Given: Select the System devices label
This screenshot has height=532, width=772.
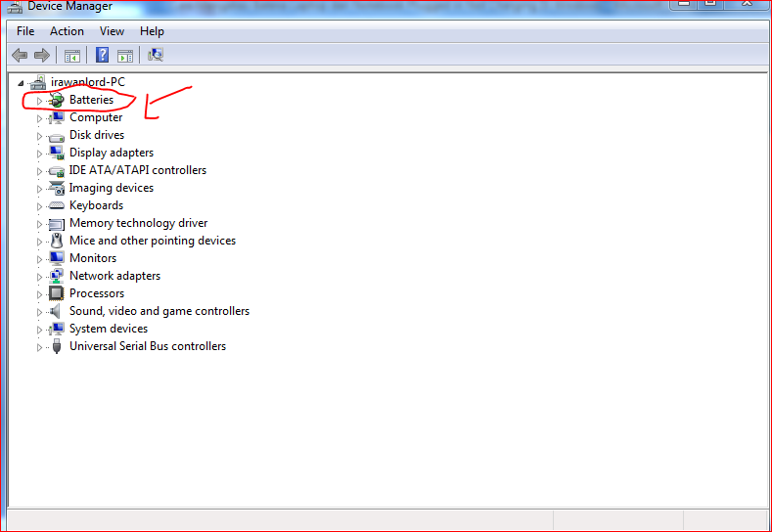Looking at the screenshot, I should 109,329.
